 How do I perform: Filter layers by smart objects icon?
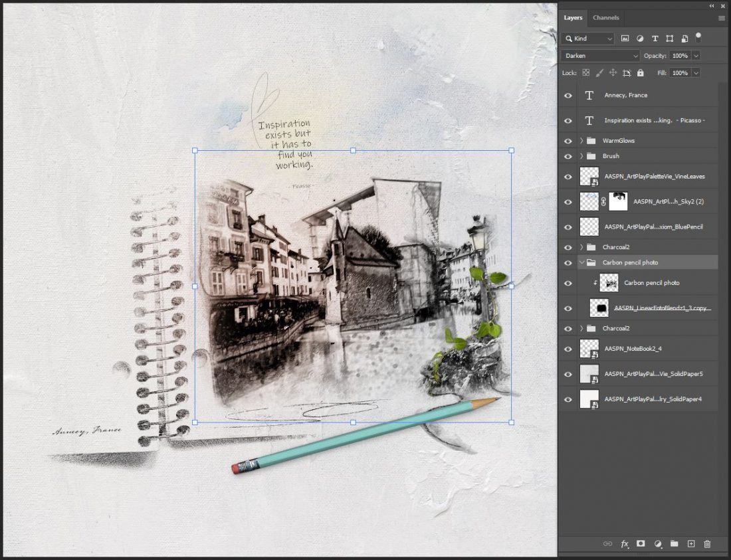pyautogui.click(x=684, y=39)
